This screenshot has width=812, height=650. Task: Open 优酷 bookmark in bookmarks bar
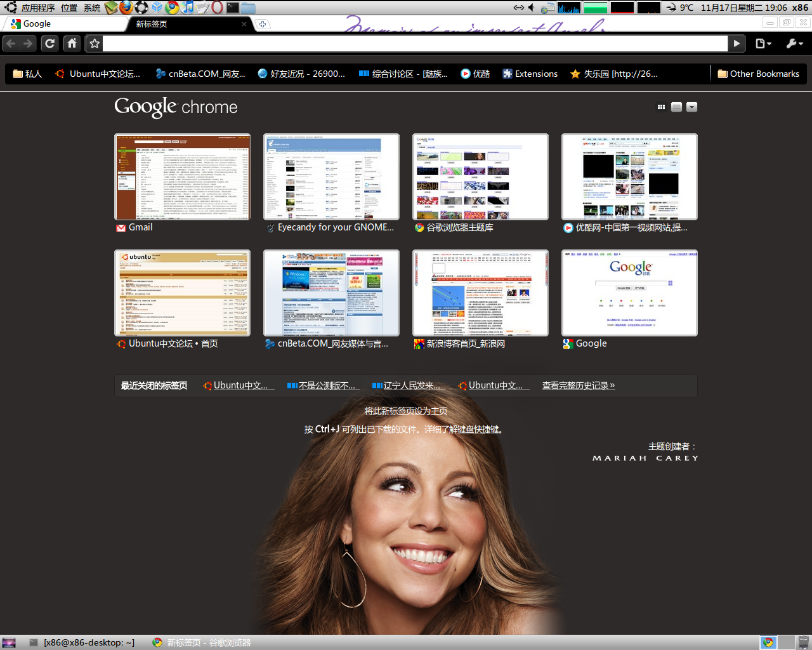coord(475,74)
